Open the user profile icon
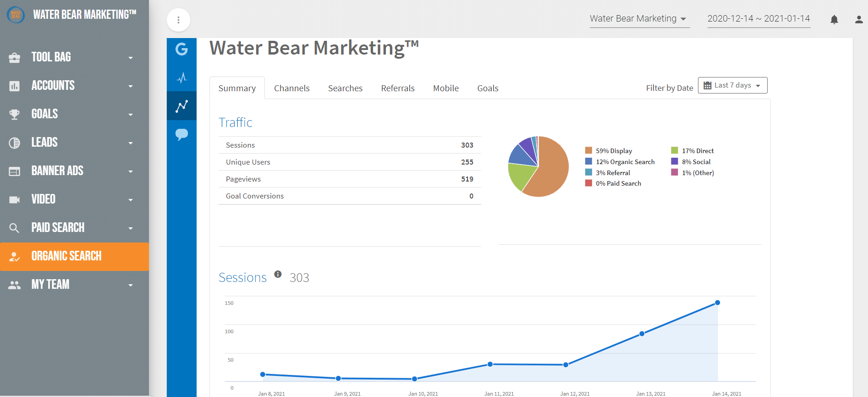 pyautogui.click(x=859, y=19)
